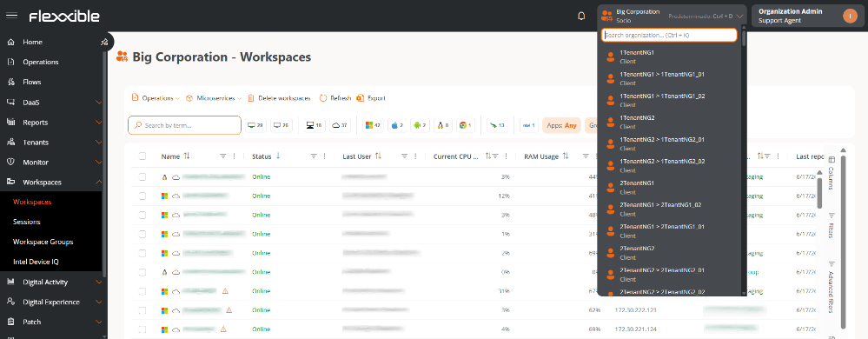Open three-dot menu in Status column
Image resolution: width=868 pixels, height=339 pixels.
tap(325, 156)
